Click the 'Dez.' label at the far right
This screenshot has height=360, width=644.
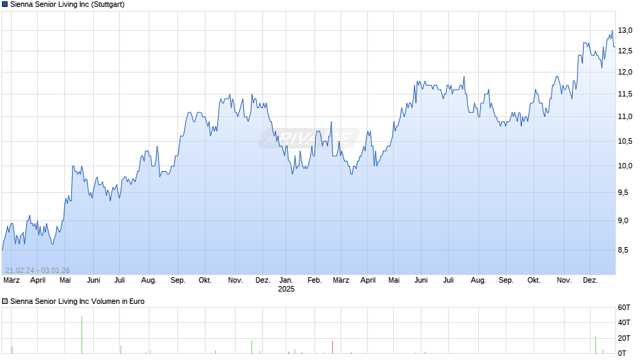590,281
